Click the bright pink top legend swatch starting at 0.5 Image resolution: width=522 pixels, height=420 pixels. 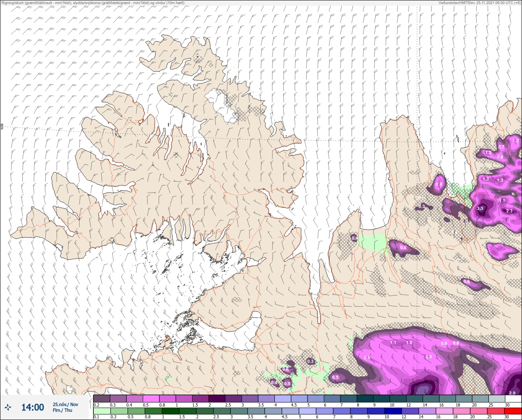click(x=151, y=398)
